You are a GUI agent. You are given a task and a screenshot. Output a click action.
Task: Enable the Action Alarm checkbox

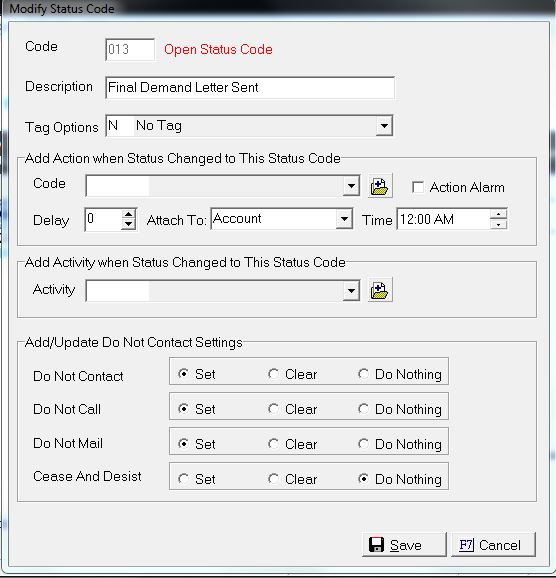click(418, 187)
